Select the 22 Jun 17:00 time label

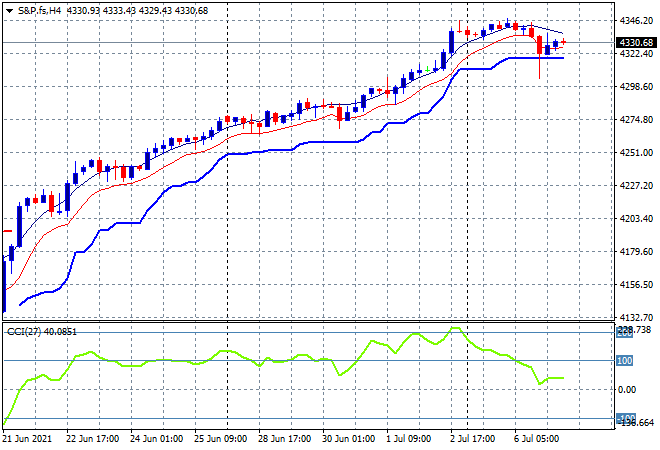click(93, 439)
